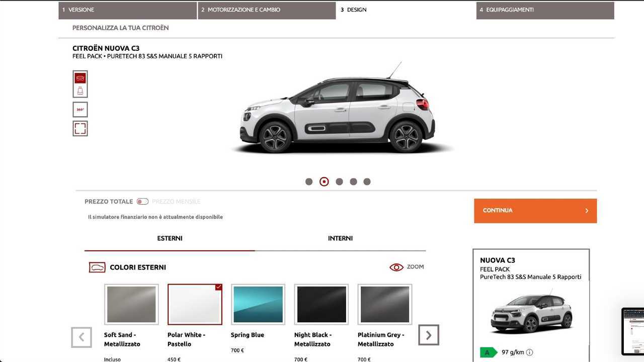Image resolution: width=644 pixels, height=362 pixels.
Task: Choose Spring Blue color swatch
Action: [258, 304]
